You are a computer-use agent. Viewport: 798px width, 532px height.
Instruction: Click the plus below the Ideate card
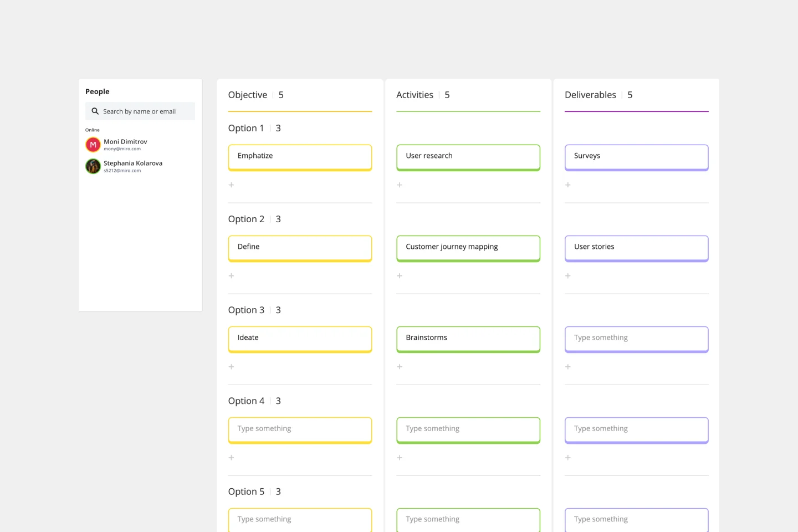231,367
